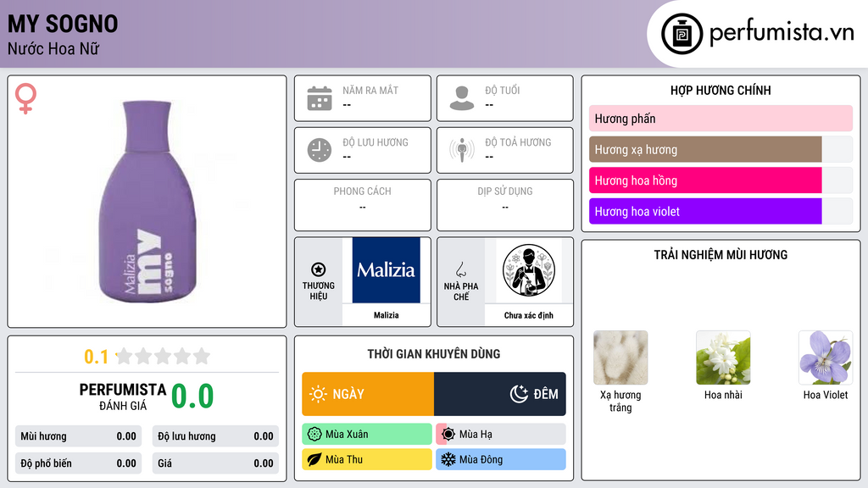Screen dimensions: 868x488
Task: Click the Thời gian khuyên dùng heading
Action: coord(434,354)
